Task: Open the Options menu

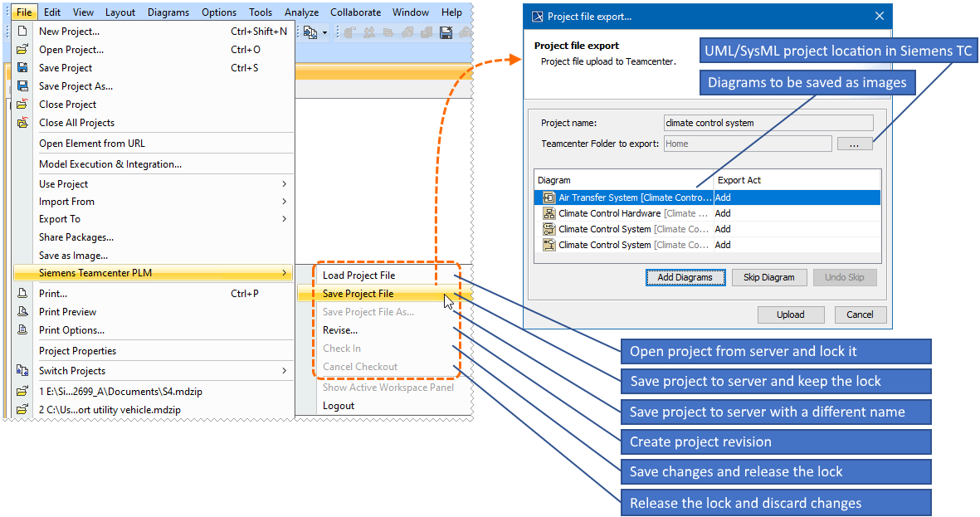Action: [219, 12]
